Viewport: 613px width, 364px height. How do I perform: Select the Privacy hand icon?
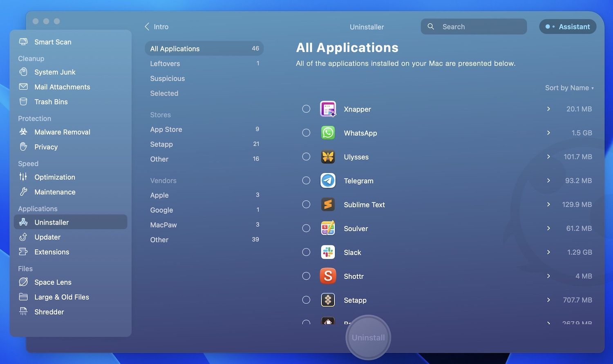point(23,147)
